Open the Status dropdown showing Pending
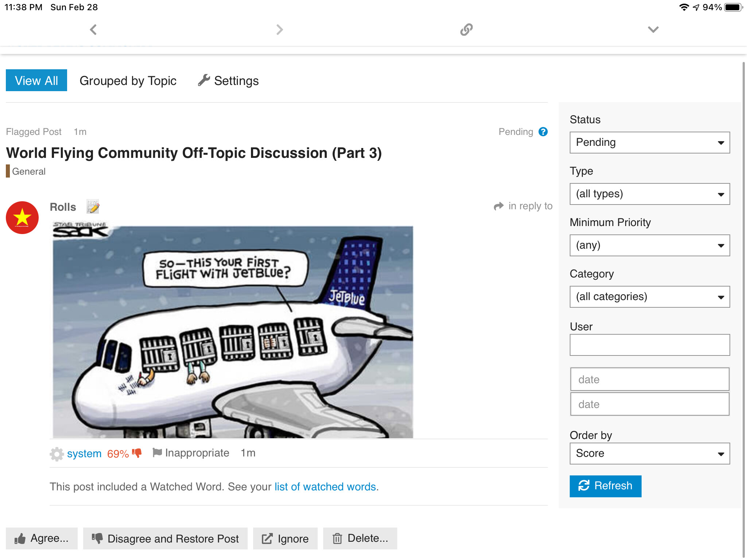Screen dimensions: 747x560 coord(649,143)
